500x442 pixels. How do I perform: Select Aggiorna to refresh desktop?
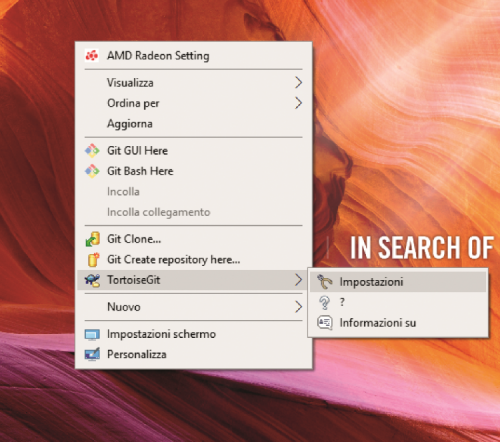tap(194, 124)
